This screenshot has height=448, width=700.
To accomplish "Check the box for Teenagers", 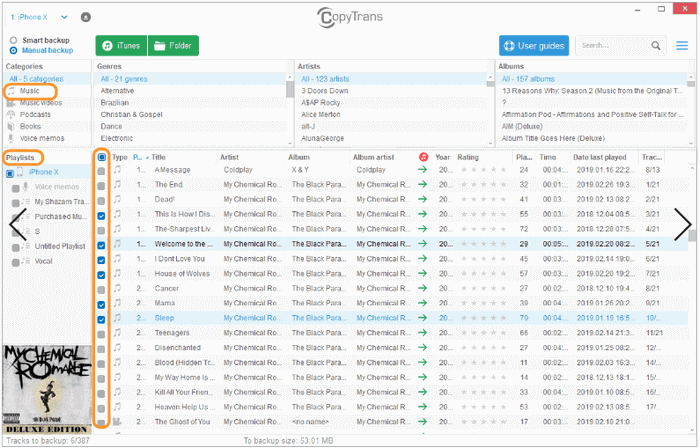I will click(101, 334).
